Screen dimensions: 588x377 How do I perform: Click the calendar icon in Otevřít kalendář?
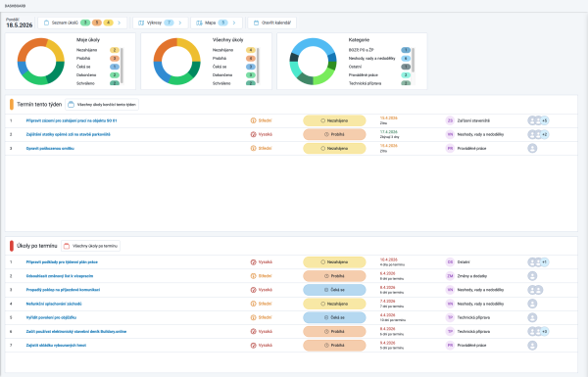tap(257, 23)
